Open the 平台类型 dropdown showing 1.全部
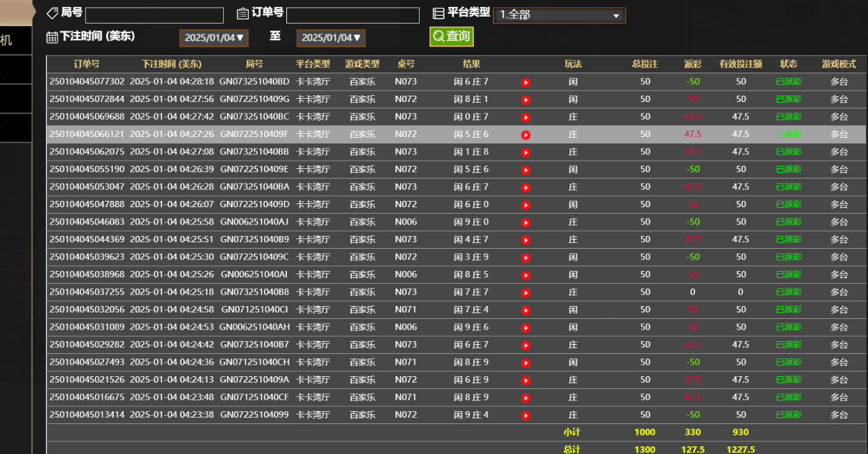Image resolution: width=868 pixels, height=454 pixels. point(559,15)
